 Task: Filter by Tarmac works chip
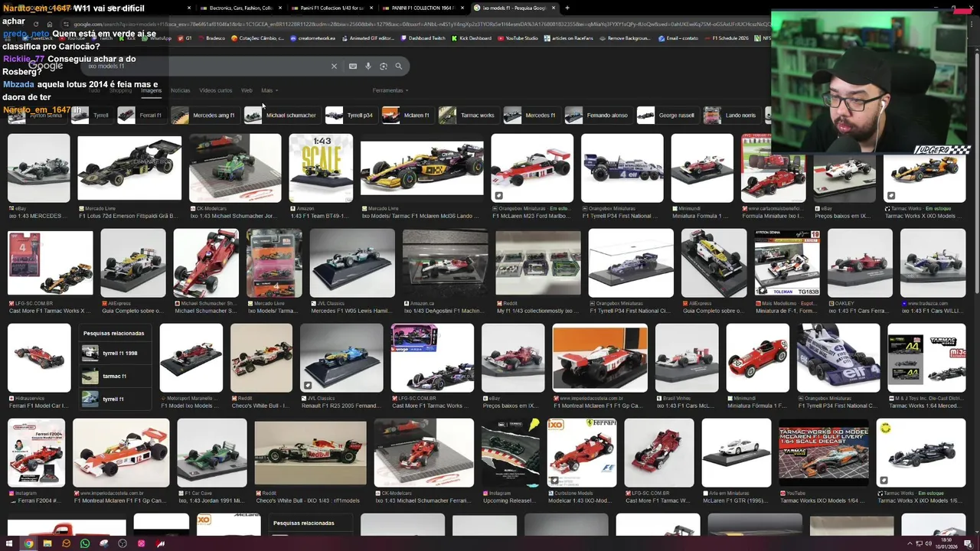click(468, 116)
